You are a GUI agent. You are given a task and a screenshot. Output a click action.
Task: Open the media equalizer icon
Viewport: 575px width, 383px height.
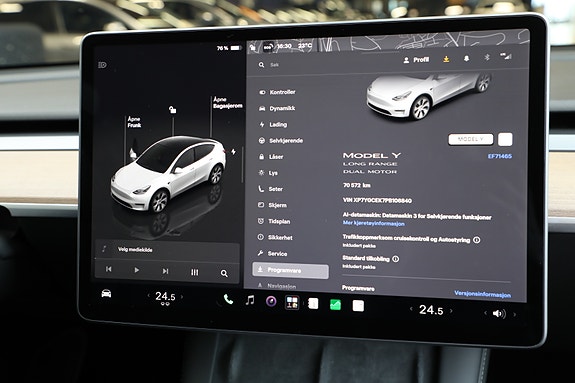(194, 272)
